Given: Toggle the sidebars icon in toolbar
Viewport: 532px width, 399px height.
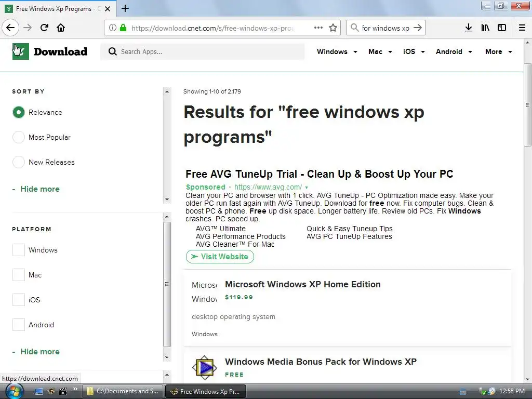Looking at the screenshot, I should 502,28.
